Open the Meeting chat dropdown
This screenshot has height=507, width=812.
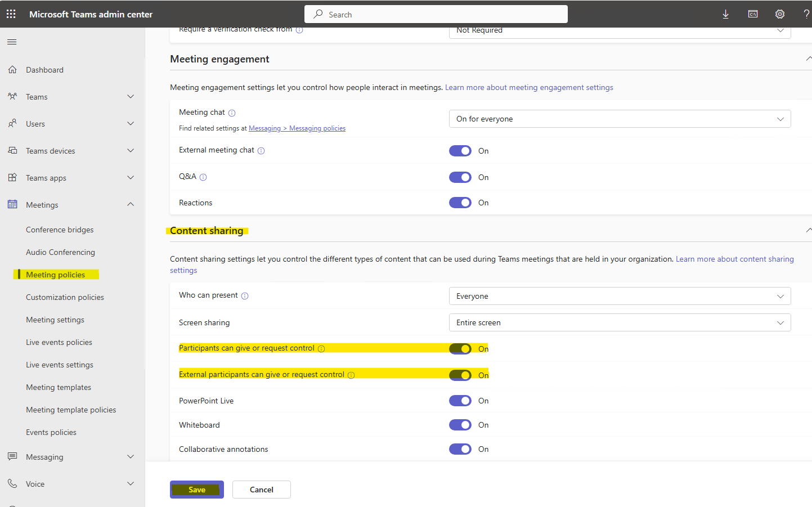pos(620,119)
